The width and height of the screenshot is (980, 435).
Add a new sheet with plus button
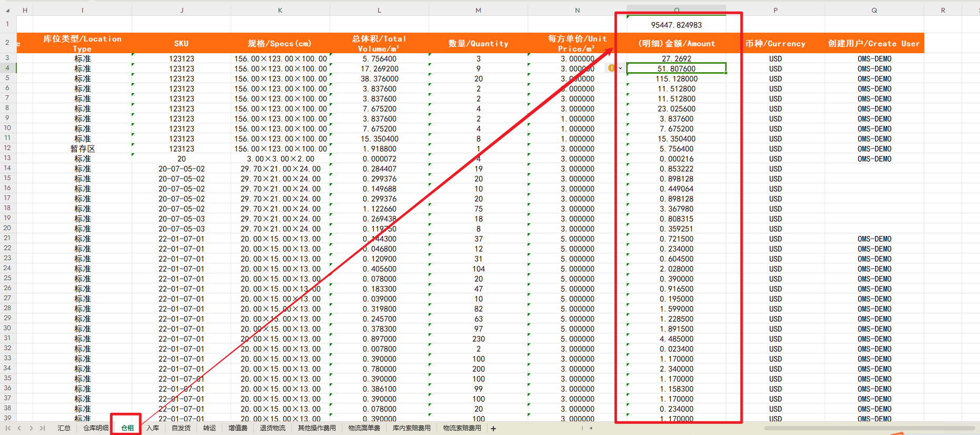click(493, 429)
